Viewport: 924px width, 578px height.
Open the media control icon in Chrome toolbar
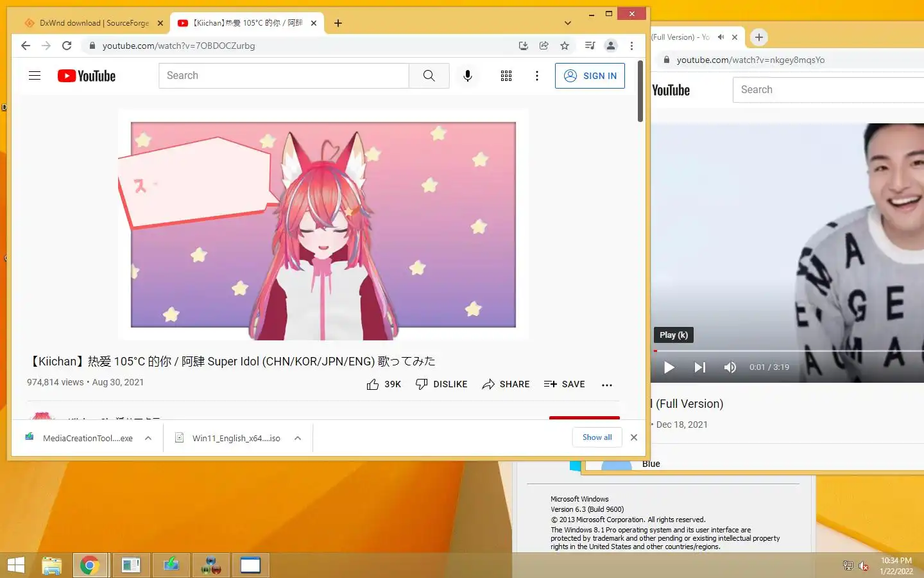590,46
